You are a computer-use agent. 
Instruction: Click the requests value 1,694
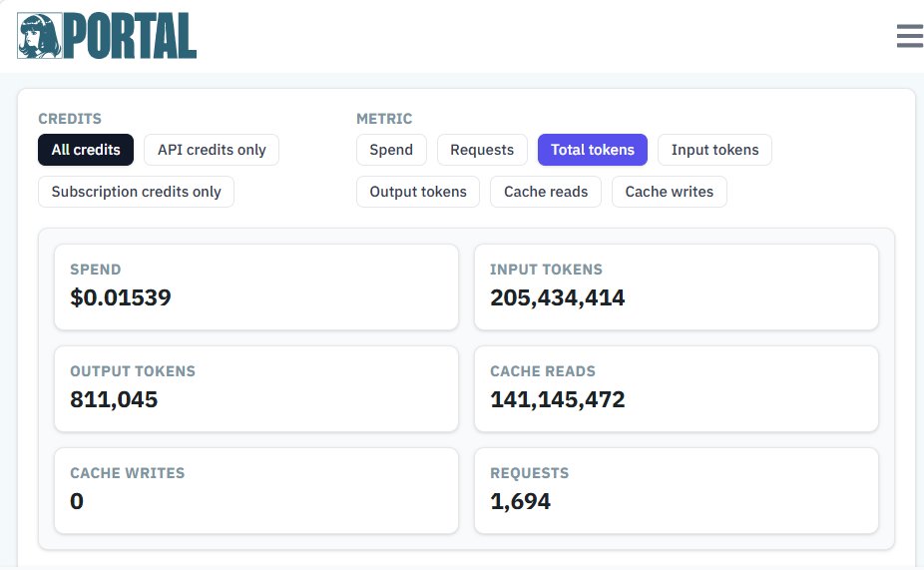520,502
